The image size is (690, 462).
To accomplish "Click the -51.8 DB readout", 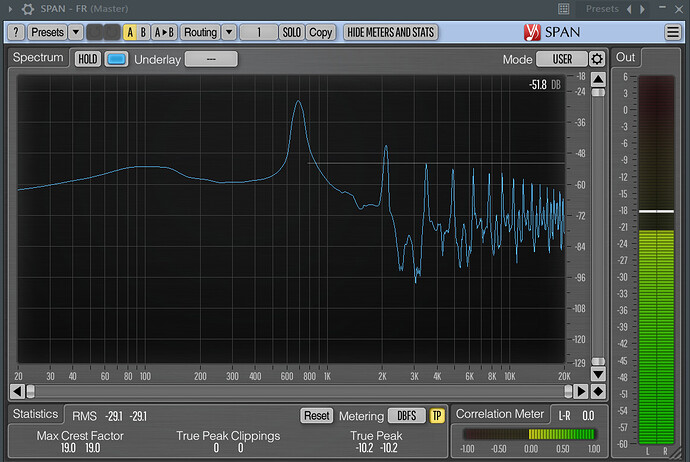I will 544,84.
